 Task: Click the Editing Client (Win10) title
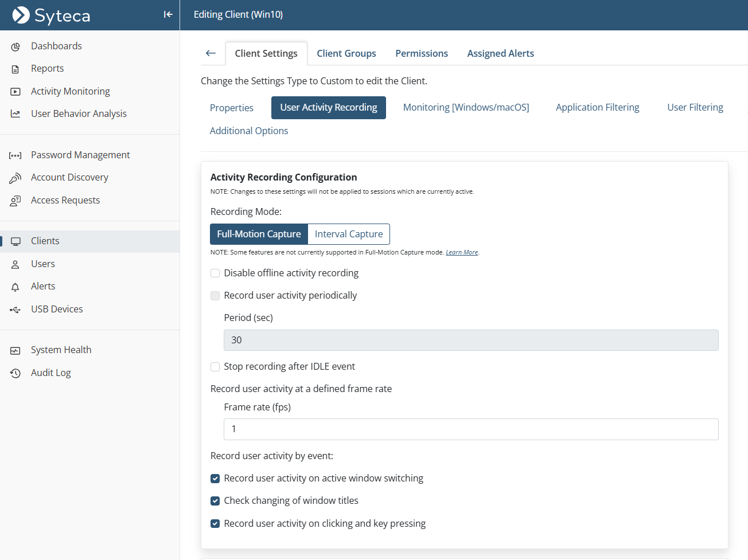[x=238, y=14]
